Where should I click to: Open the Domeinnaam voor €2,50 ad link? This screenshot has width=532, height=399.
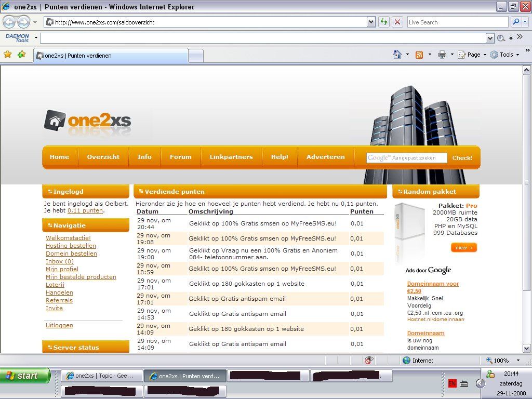433,287
